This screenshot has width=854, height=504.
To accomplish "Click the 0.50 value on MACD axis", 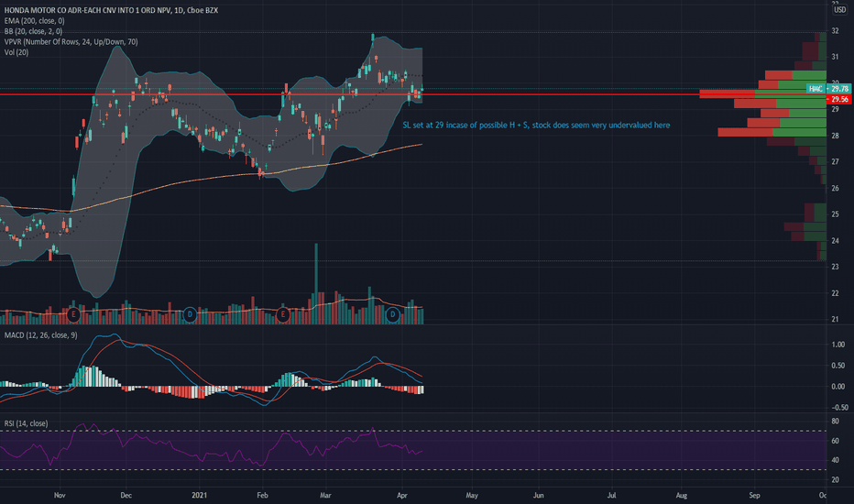I will [x=838, y=366].
